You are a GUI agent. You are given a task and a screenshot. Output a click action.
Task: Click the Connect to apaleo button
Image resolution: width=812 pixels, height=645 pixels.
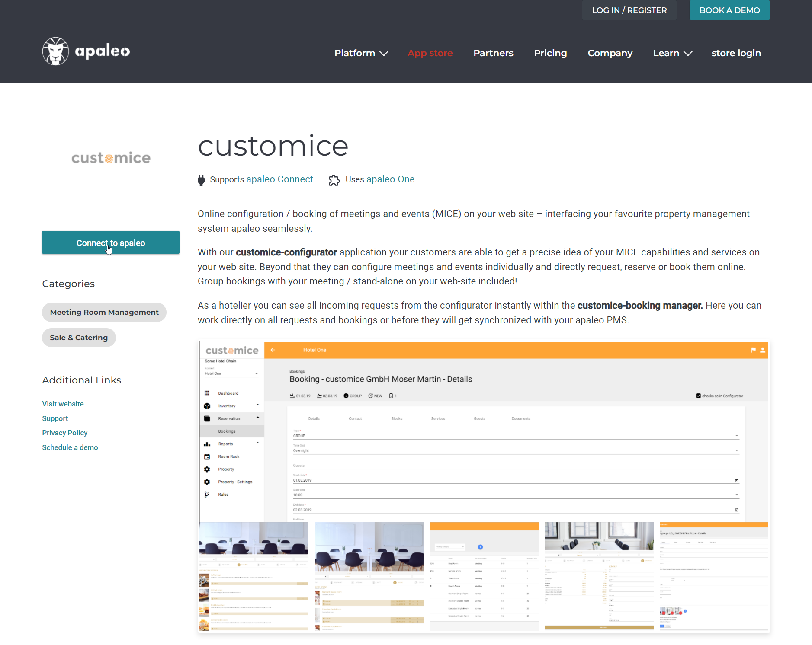(111, 243)
